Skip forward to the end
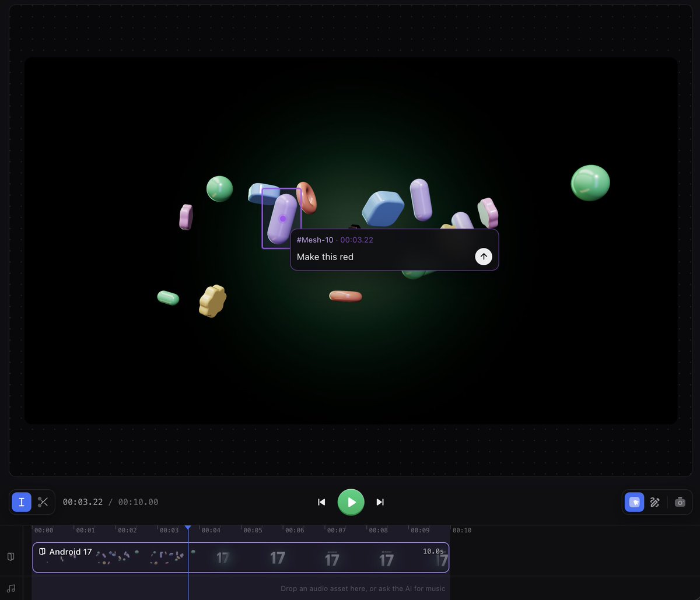The width and height of the screenshot is (700, 600). coord(380,502)
